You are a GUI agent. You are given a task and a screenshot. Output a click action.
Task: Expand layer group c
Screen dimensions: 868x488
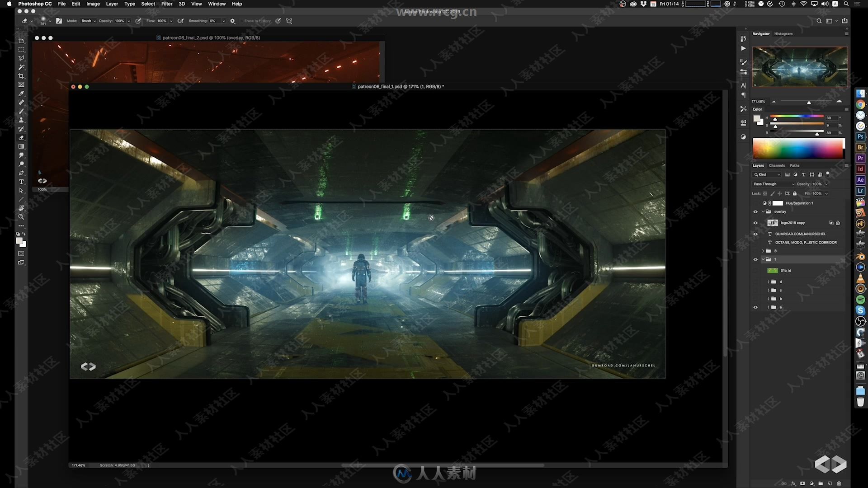(x=769, y=290)
